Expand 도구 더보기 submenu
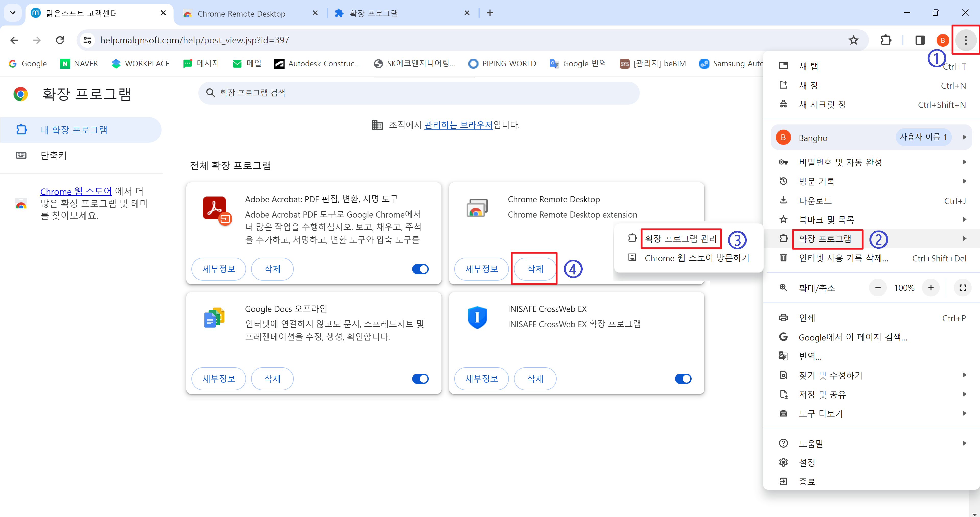 click(x=871, y=413)
